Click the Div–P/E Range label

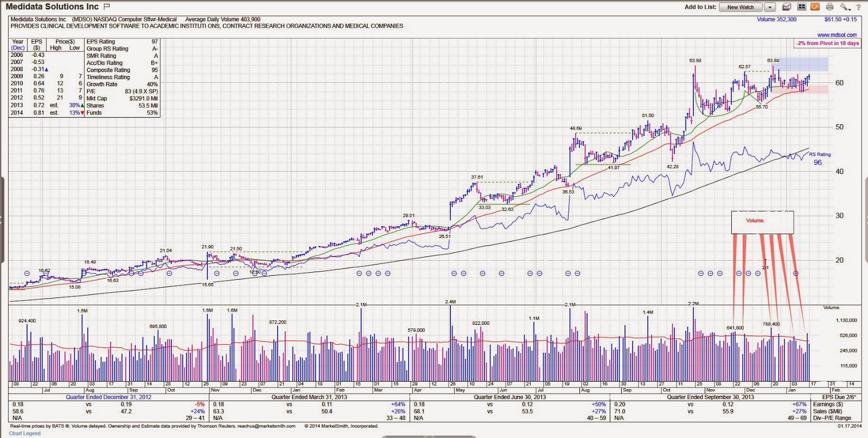832,418
